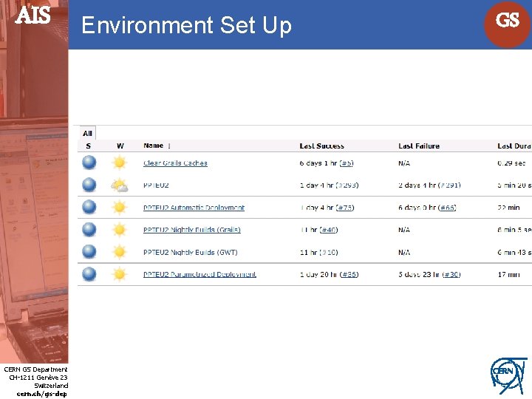Click N/A failure cell for Nightly Builds (GWT)
532x399 pixels.
[404, 253]
